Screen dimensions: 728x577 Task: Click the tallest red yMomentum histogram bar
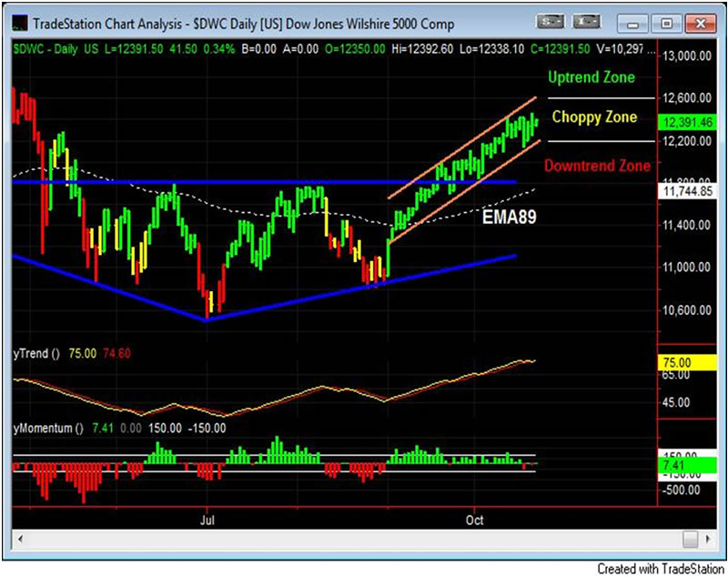[x=84, y=483]
